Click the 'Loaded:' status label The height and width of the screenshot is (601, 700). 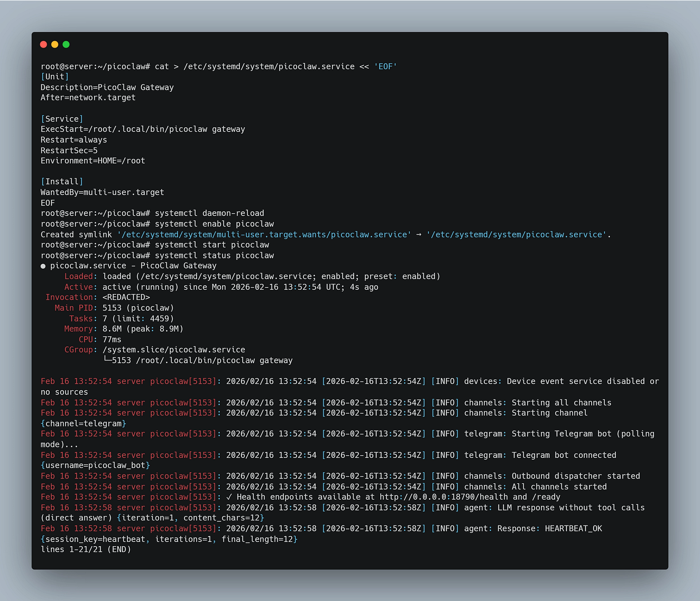pyautogui.click(x=81, y=276)
